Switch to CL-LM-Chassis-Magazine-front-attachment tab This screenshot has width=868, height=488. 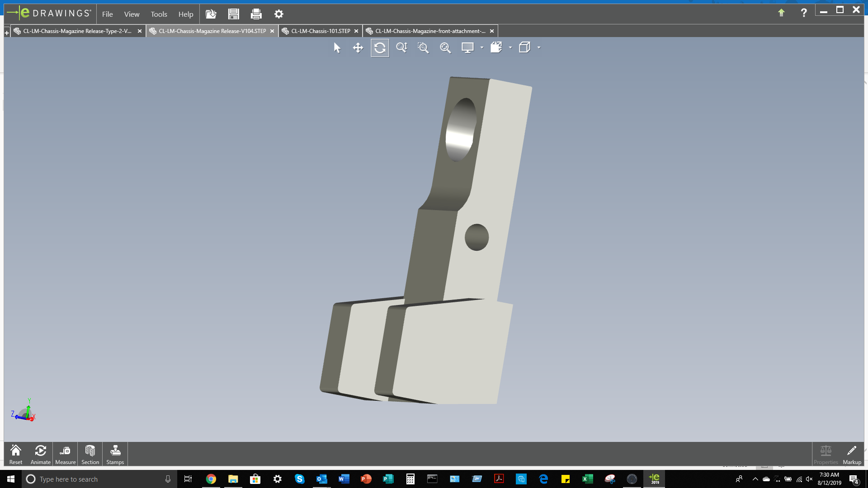pyautogui.click(x=430, y=31)
